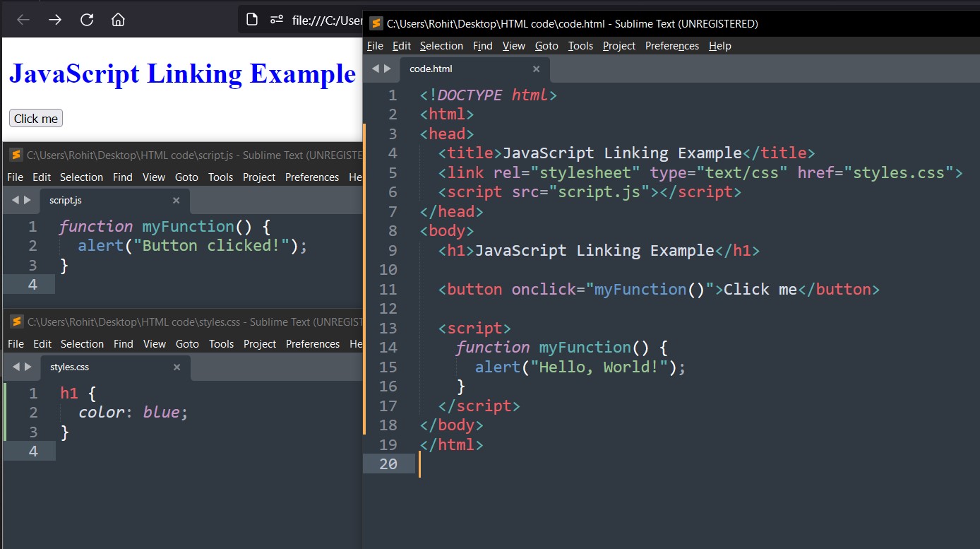Click the Sublime Text logo in code.html title bar
Viewport: 980px width, 549px height.
[375, 23]
